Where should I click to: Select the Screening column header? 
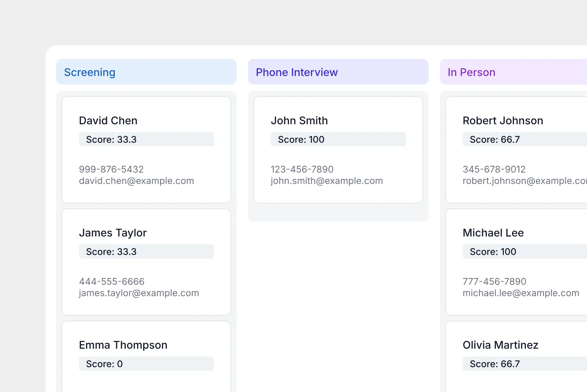pyautogui.click(x=146, y=72)
